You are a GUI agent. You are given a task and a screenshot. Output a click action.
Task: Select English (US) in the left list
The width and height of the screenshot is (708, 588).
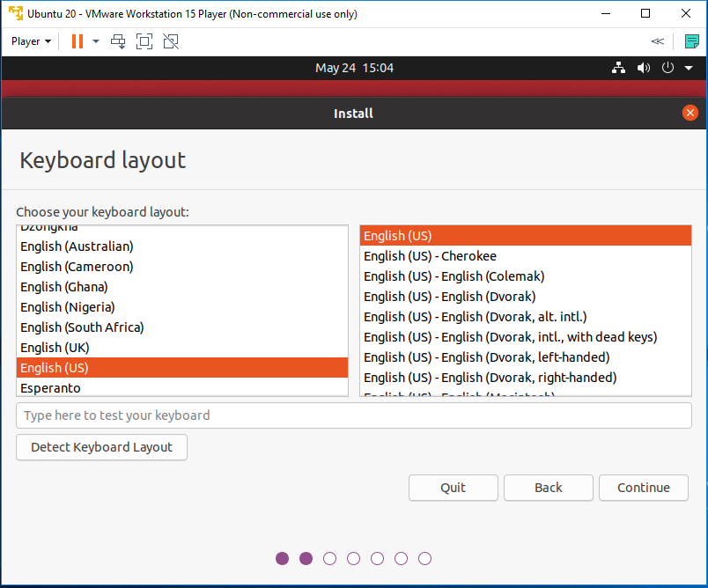pos(182,368)
